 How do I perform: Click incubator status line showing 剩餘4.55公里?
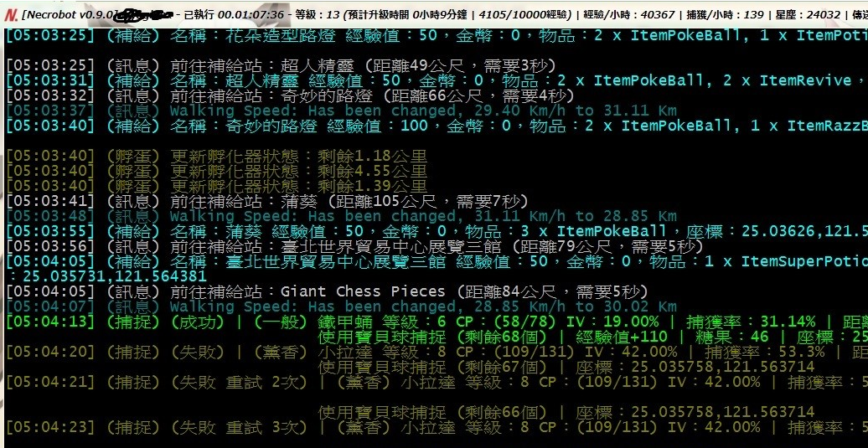216,171
